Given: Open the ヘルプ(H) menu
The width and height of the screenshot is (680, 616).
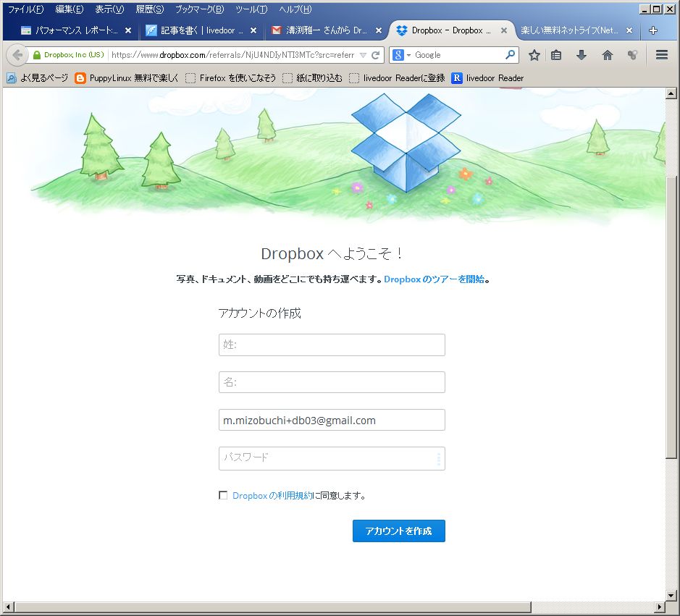Looking at the screenshot, I should tap(295, 9).
